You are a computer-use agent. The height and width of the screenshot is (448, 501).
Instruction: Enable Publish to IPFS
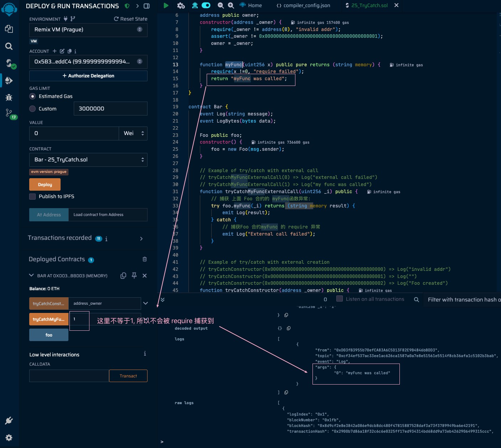tap(32, 196)
